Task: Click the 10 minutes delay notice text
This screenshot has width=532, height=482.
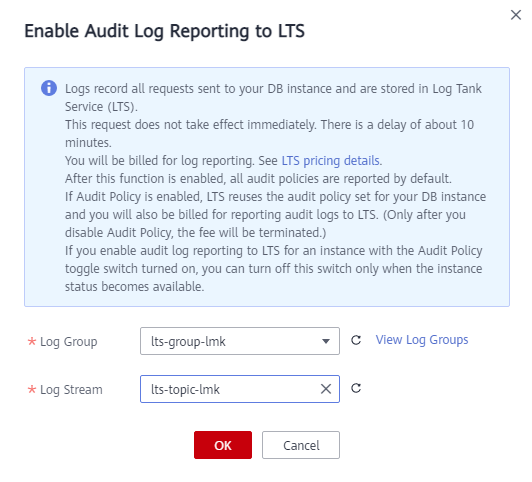Action: (x=269, y=134)
